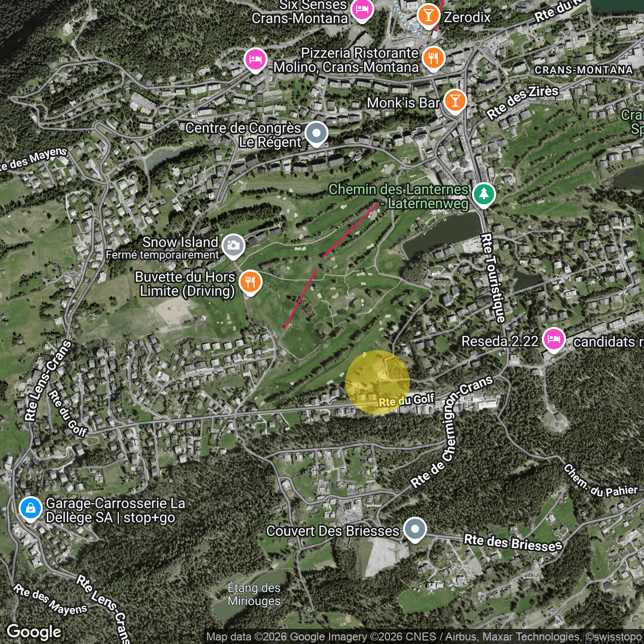Click the Google logo

point(34,632)
